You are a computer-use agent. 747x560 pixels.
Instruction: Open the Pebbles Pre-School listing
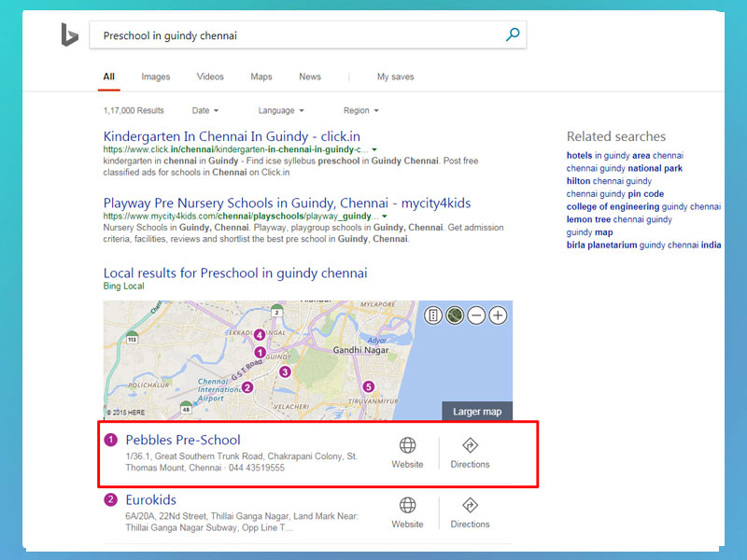point(183,440)
